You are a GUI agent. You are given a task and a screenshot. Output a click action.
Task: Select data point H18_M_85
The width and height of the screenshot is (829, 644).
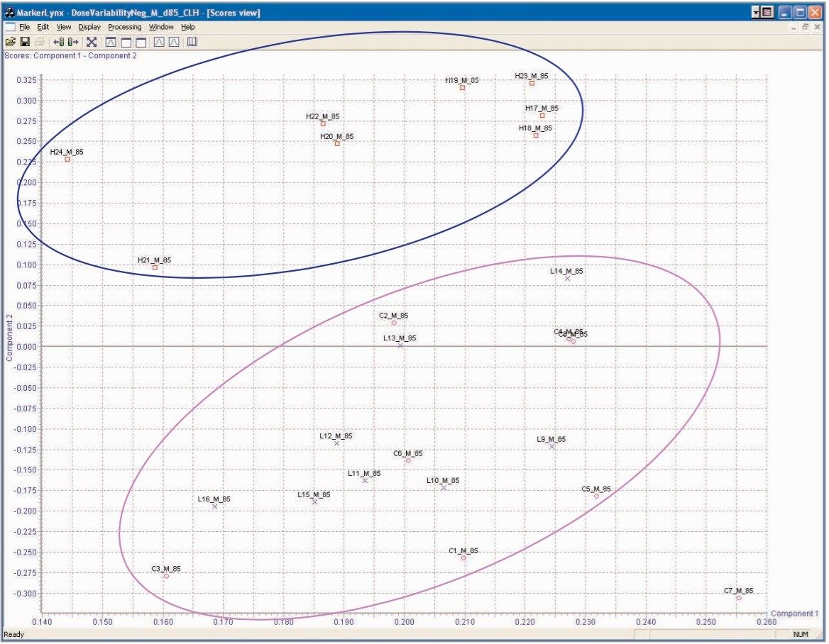tap(536, 135)
